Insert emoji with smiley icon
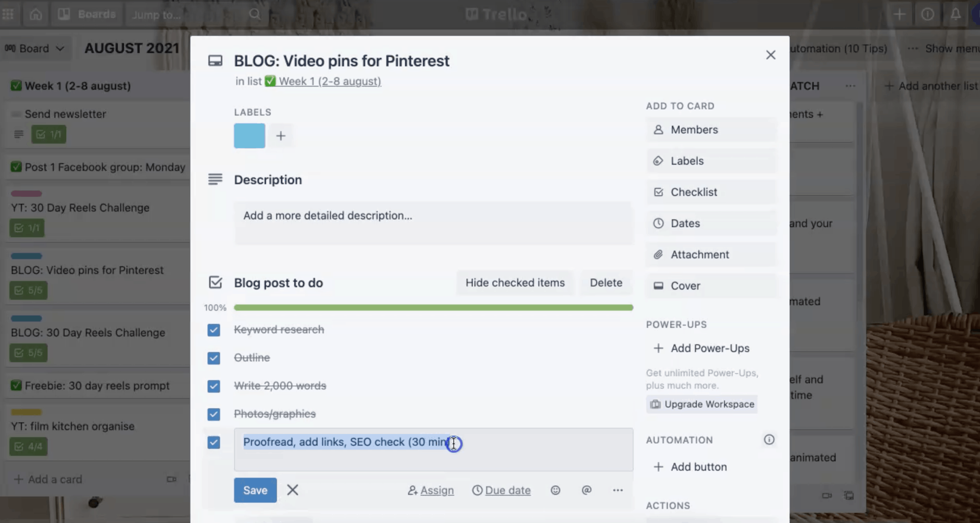This screenshot has width=980, height=523. tap(556, 490)
